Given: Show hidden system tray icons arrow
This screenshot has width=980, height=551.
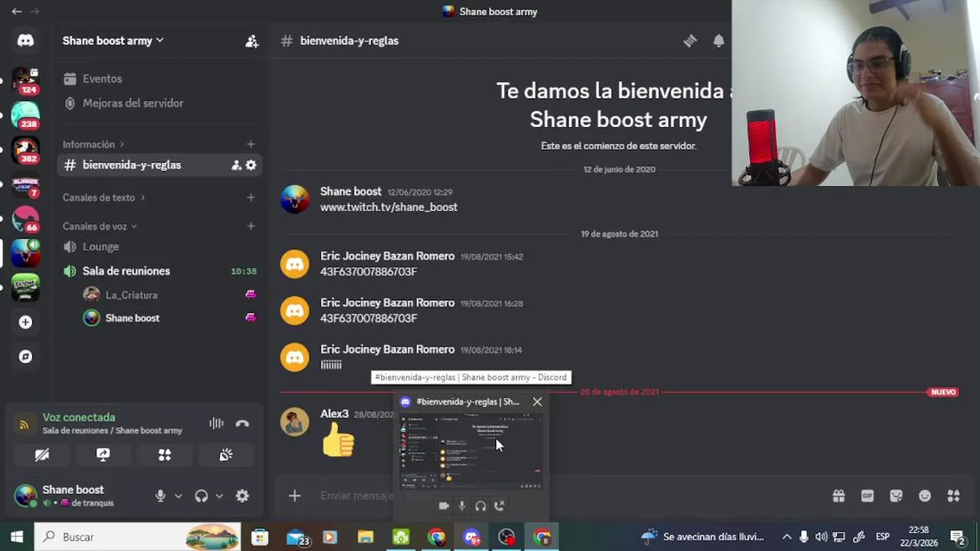Looking at the screenshot, I should 786,537.
